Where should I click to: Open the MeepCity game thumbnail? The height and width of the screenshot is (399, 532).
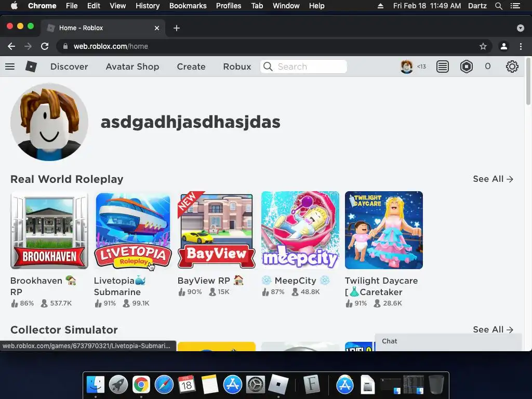point(300,230)
